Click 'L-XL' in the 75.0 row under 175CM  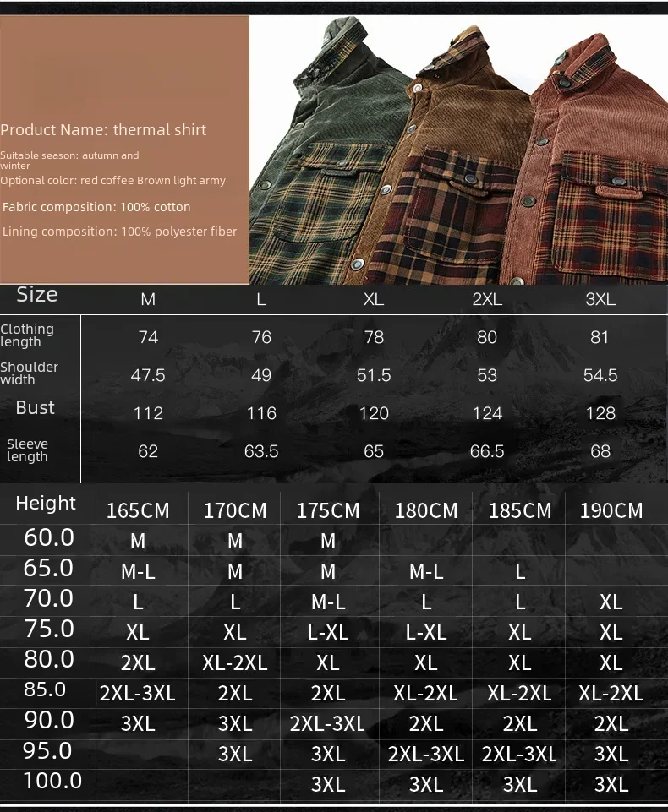pos(327,632)
